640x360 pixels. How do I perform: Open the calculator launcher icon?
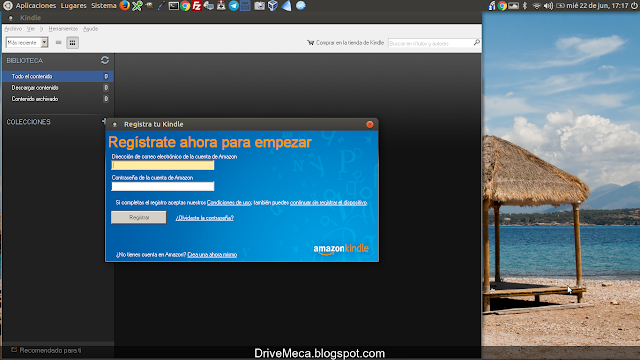pyautogui.click(x=245, y=6)
